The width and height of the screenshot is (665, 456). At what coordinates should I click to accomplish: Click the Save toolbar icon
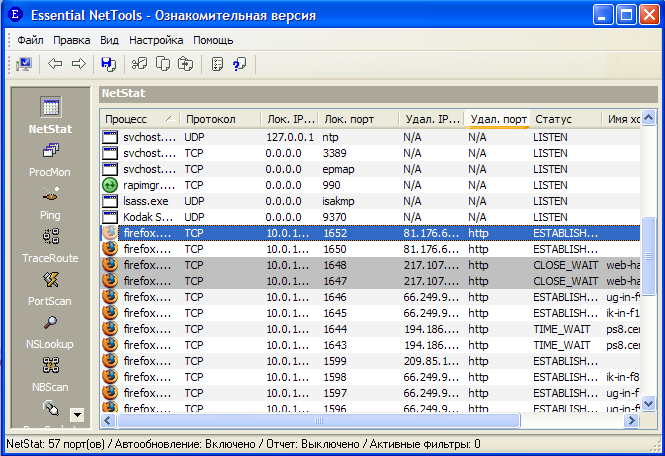click(107, 64)
